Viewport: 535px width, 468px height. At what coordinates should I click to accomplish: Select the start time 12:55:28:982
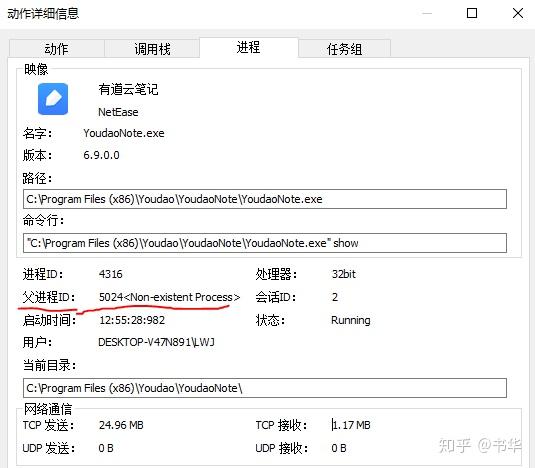(x=132, y=320)
